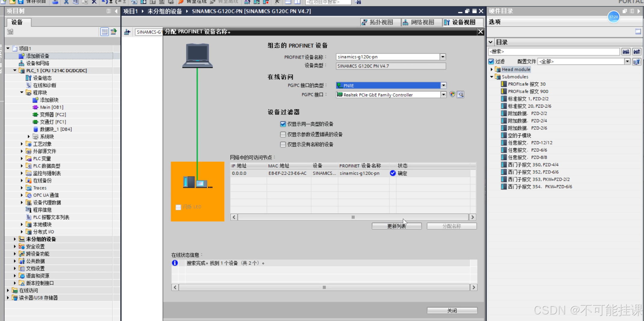Click 分配名称 button
This screenshot has width=644, height=321.
click(x=452, y=226)
